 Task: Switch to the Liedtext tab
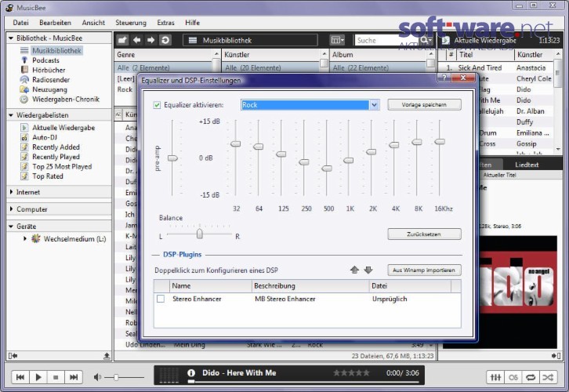tap(527, 165)
